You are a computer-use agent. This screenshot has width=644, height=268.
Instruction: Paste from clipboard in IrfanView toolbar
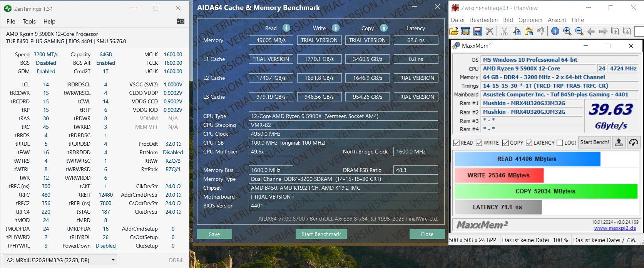tap(529, 31)
